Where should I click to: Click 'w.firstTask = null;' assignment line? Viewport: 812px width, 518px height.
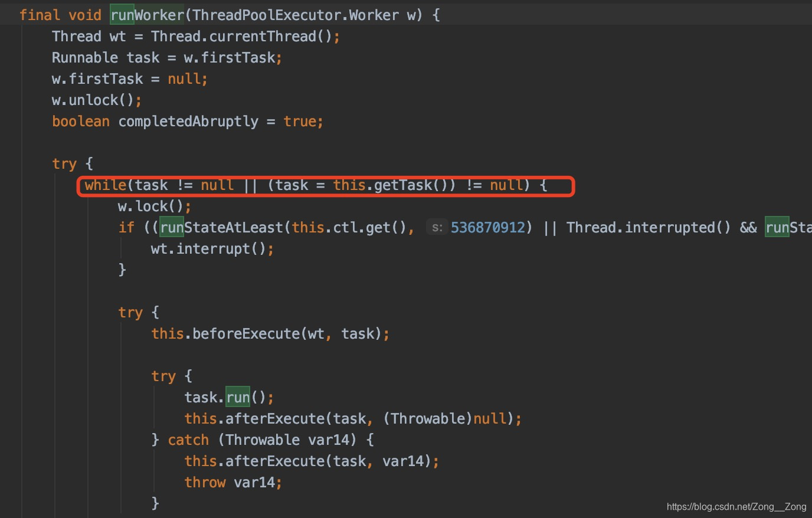130,79
